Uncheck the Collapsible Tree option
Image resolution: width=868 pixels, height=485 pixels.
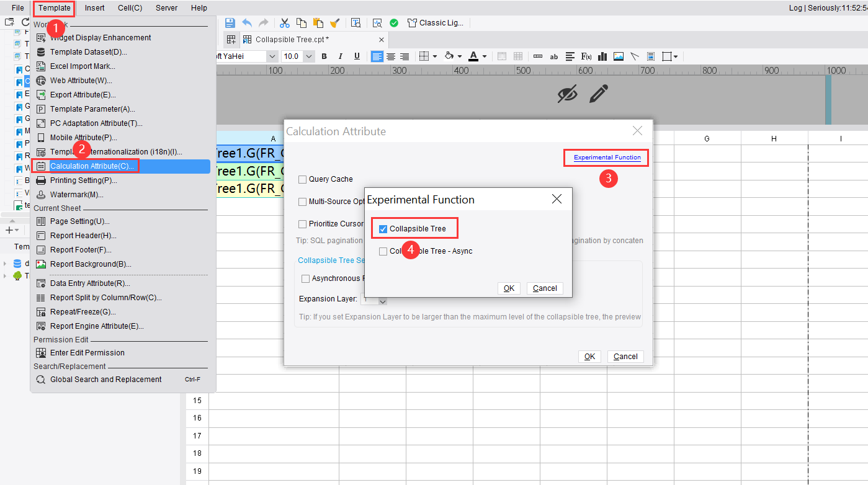pos(383,228)
